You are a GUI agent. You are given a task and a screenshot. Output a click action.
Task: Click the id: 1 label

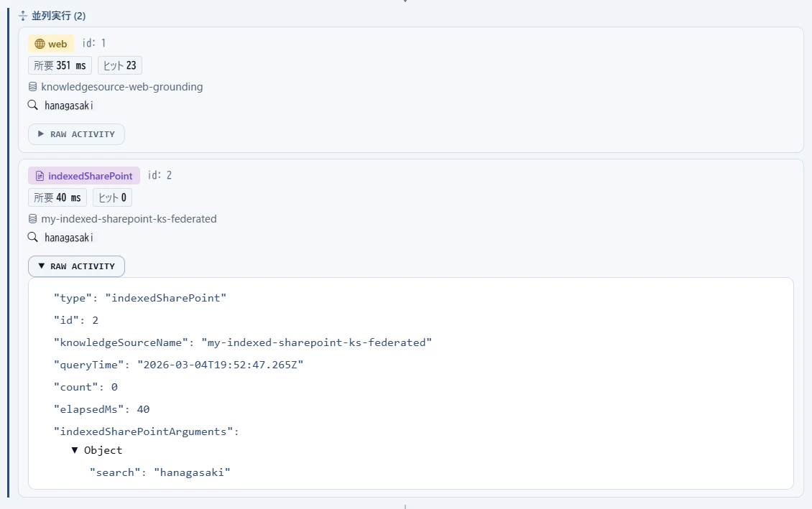(93, 43)
